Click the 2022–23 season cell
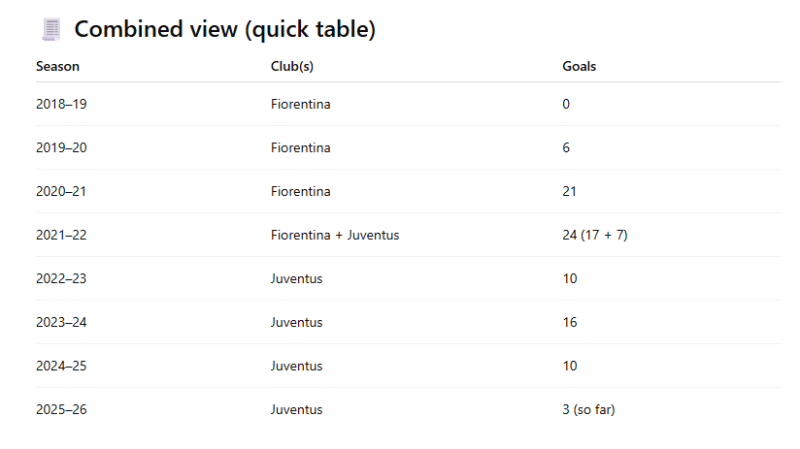The height and width of the screenshot is (449, 800). (x=61, y=279)
